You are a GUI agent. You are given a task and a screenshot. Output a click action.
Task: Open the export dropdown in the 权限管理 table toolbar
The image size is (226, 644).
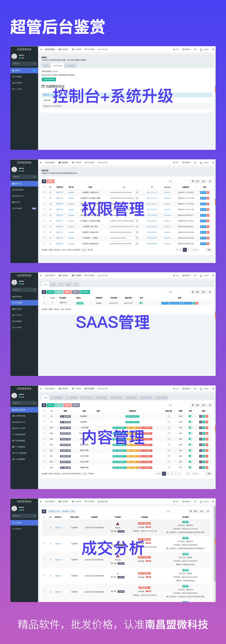(204, 181)
